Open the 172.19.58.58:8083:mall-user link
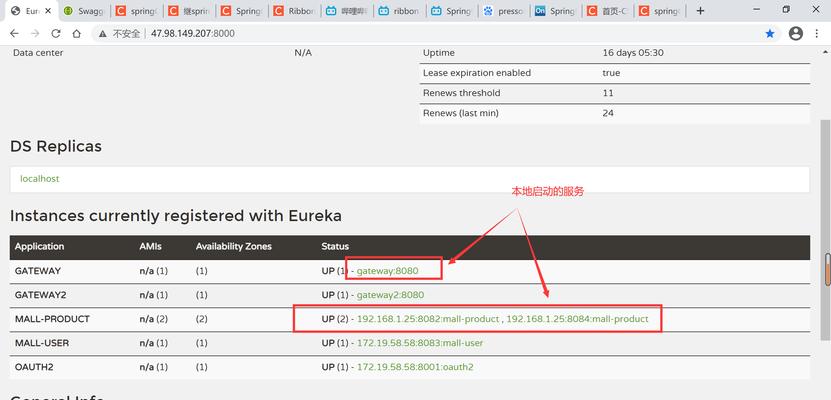Viewport: 831px width, 400px height. (x=420, y=343)
